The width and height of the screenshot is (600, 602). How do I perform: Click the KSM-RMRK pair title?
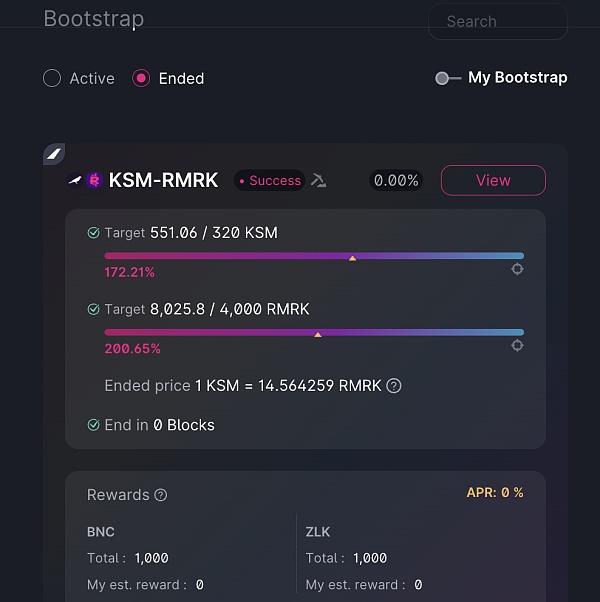click(164, 180)
